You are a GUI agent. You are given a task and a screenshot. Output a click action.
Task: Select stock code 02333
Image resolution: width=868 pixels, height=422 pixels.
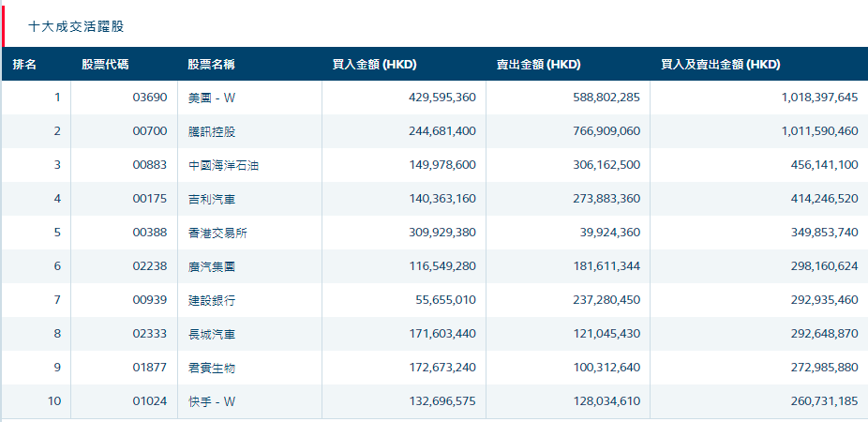(x=149, y=334)
